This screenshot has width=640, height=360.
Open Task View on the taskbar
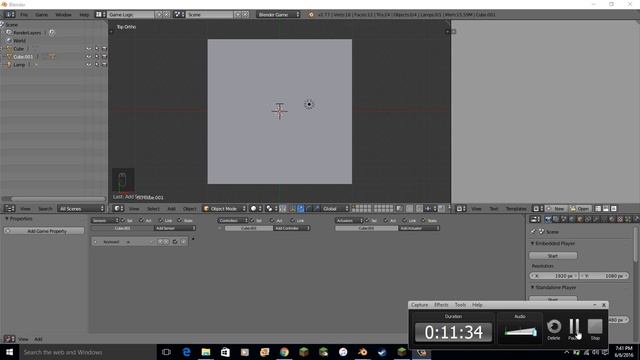(166, 352)
